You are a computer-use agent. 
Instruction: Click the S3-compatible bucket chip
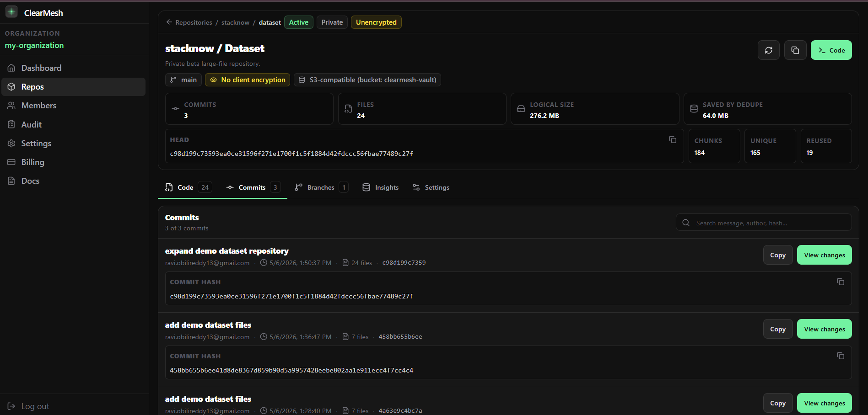click(x=367, y=80)
